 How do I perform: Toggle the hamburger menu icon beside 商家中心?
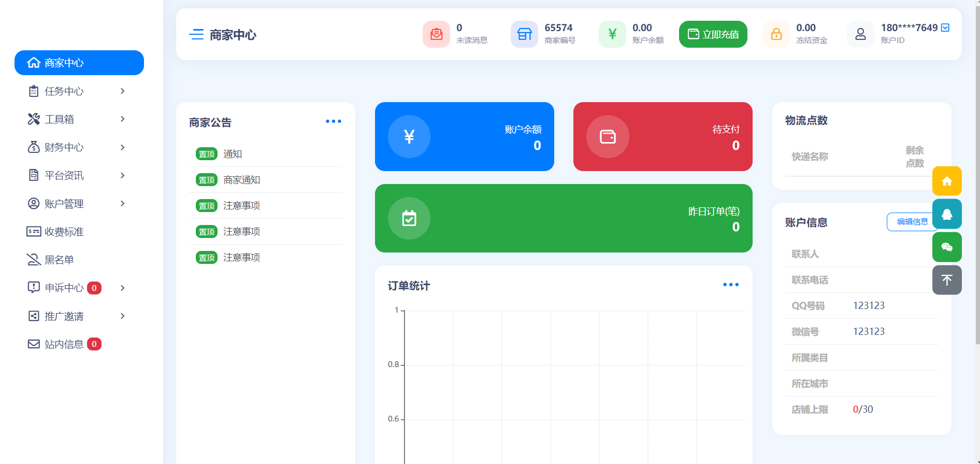[x=196, y=35]
